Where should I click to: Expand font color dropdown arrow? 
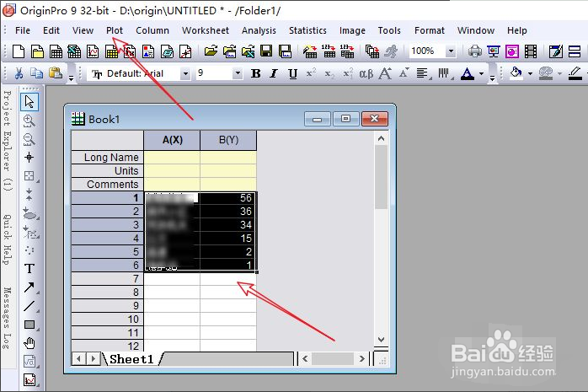[482, 74]
